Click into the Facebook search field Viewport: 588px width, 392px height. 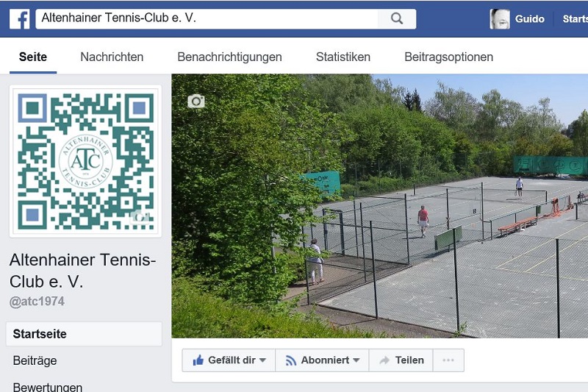(x=207, y=18)
